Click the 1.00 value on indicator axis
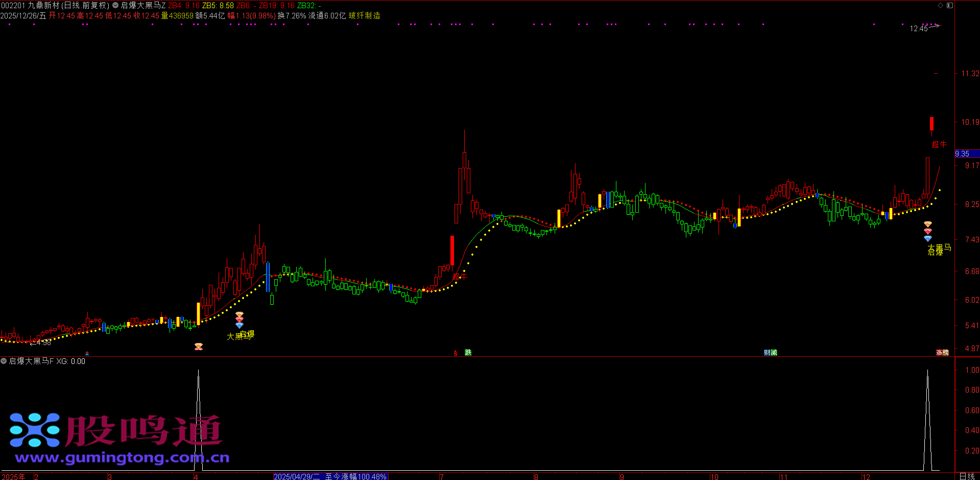The image size is (980, 480). coord(972,370)
